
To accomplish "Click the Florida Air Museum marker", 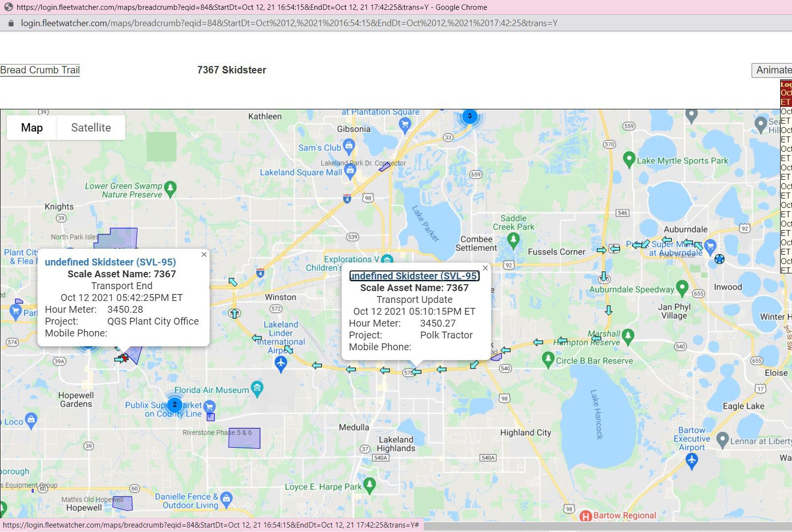I will 257,388.
